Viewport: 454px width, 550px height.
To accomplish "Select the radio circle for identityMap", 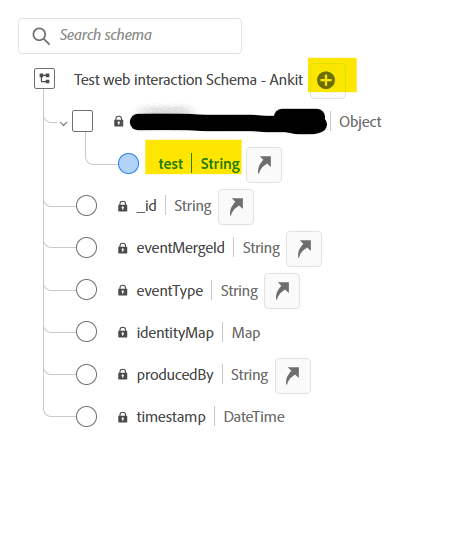I will 86,331.
